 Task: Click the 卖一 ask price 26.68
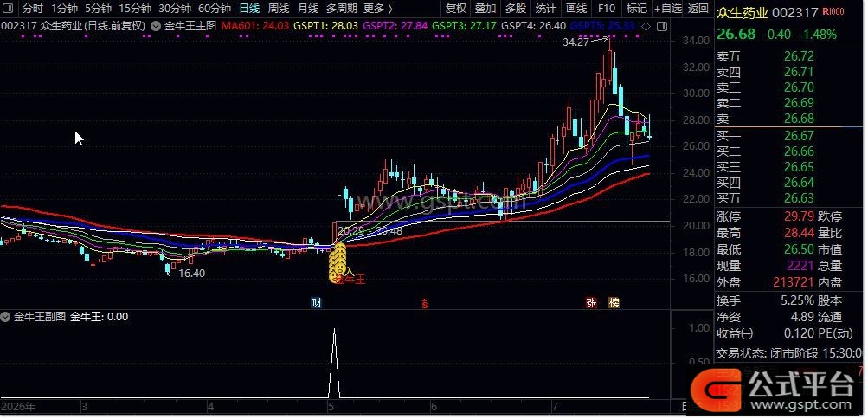tap(799, 119)
